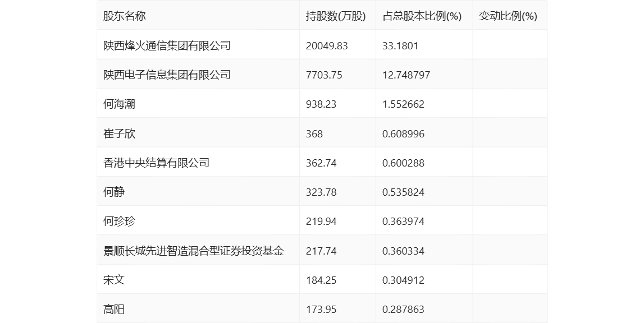The height and width of the screenshot is (323, 644).
Task: Click the holding value 7703.75
Action: (x=324, y=75)
